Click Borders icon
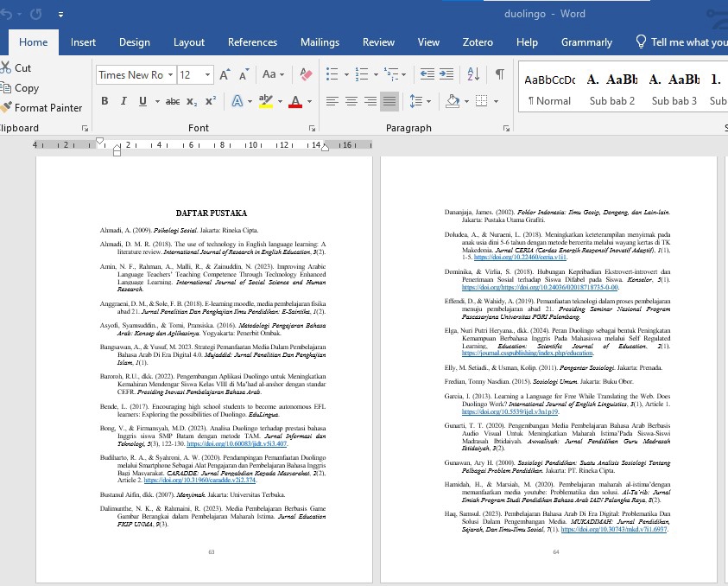The height and width of the screenshot is (586, 728). point(482,101)
